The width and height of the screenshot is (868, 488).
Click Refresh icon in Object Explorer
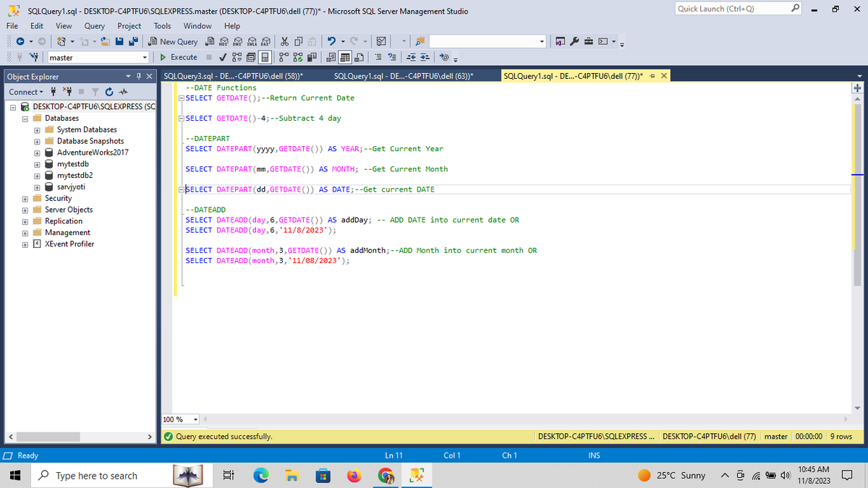[109, 92]
